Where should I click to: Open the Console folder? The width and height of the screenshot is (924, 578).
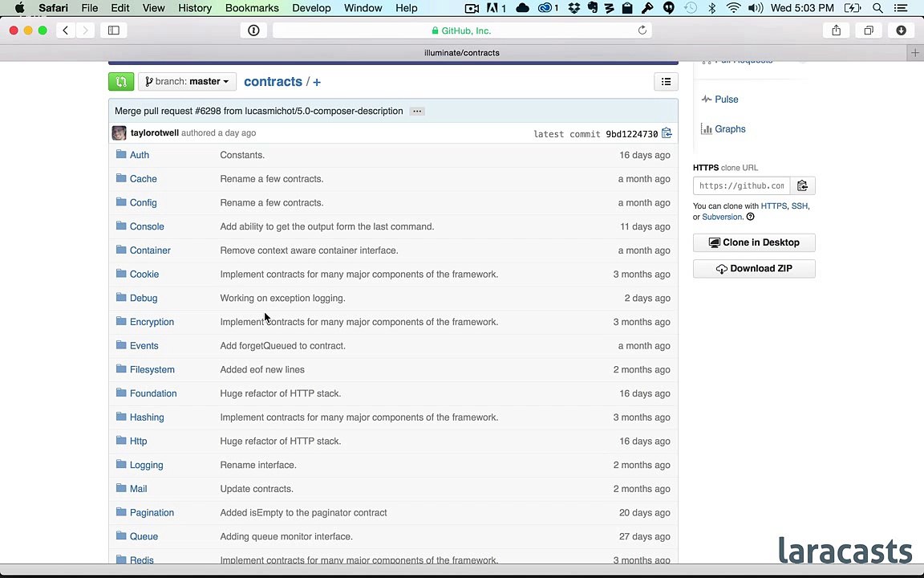pyautogui.click(x=147, y=226)
